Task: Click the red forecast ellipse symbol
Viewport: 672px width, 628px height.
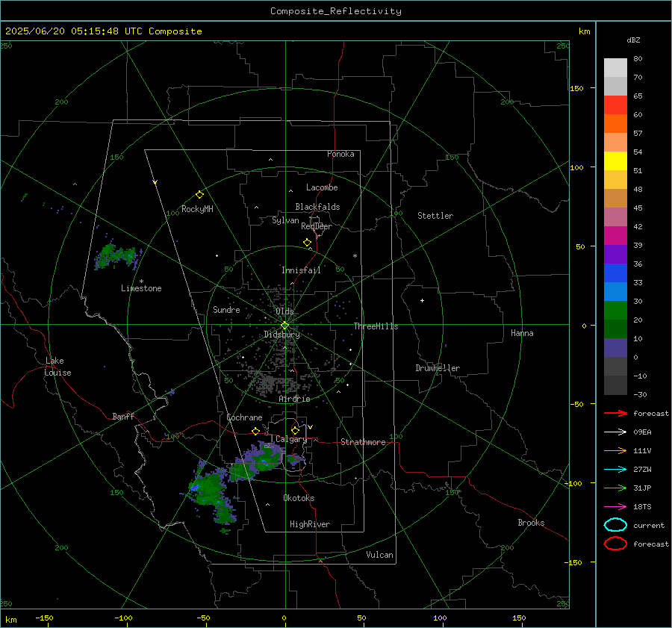Action: click(x=615, y=544)
